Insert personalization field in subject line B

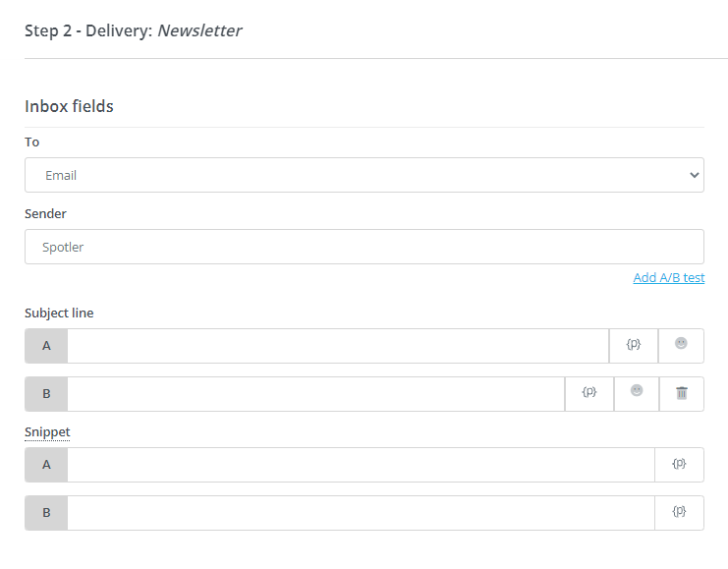click(x=589, y=393)
